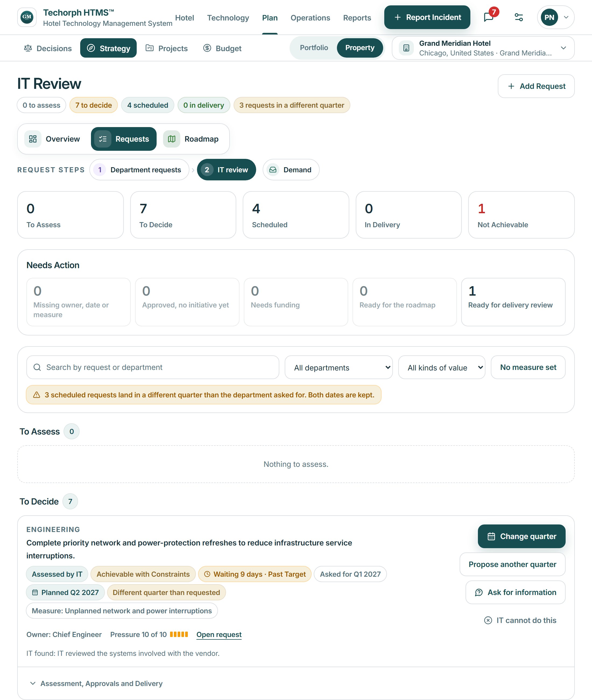Go to Department requests step
This screenshot has height=700, width=592.
(x=139, y=170)
